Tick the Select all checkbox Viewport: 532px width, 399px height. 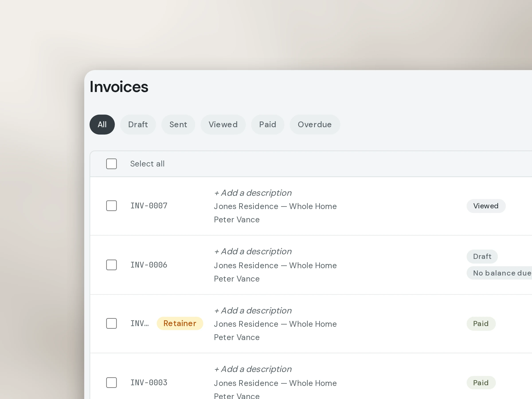[x=111, y=164]
